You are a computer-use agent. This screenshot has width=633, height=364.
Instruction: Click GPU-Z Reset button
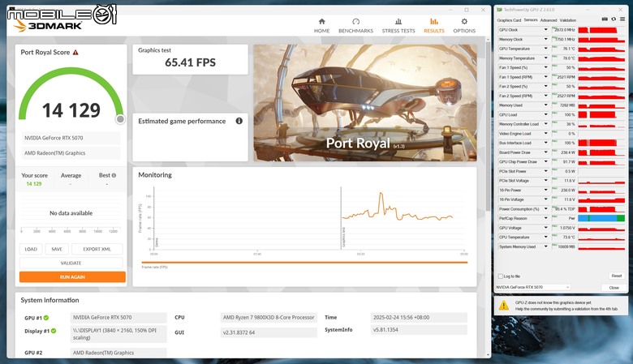(x=617, y=276)
